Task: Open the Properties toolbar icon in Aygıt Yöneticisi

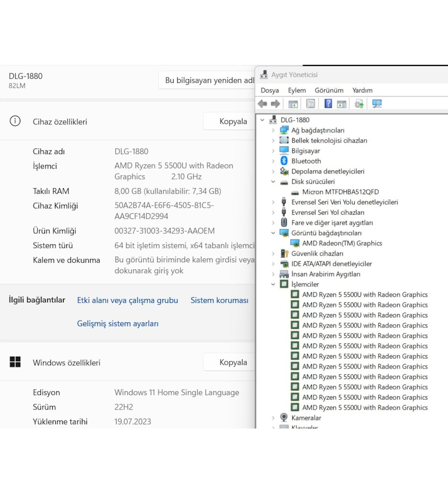Action: (310, 104)
